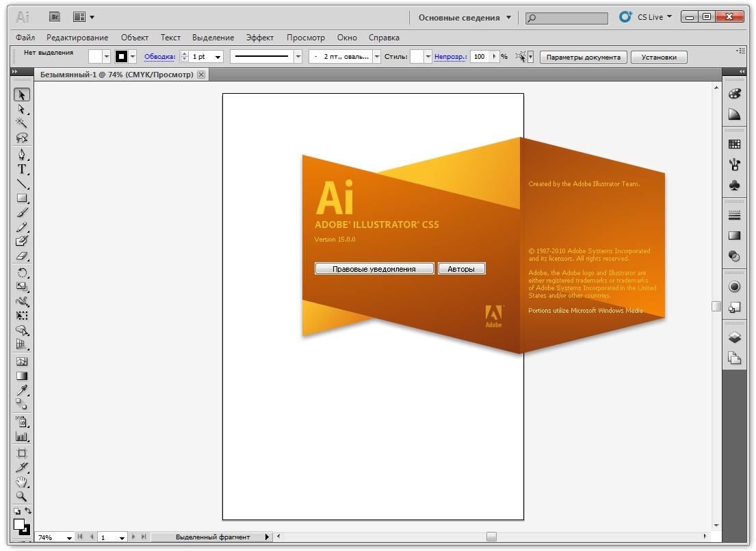Click the opacity value field showing 100
Viewport: 756px width, 551px height.
[480, 56]
